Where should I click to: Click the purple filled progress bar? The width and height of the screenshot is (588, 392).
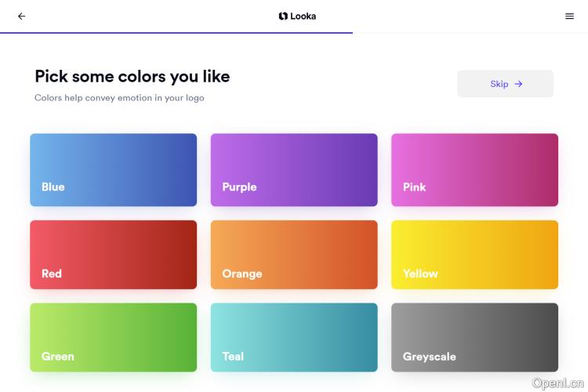click(176, 33)
